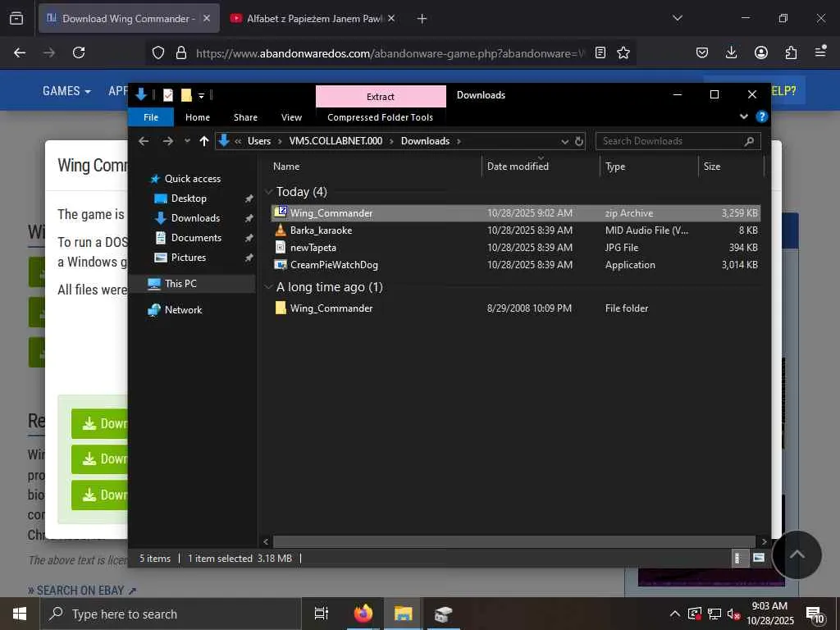Viewport: 840px width, 630px height.
Task: Open the GAMES dropdown on the website
Action: [x=66, y=91]
